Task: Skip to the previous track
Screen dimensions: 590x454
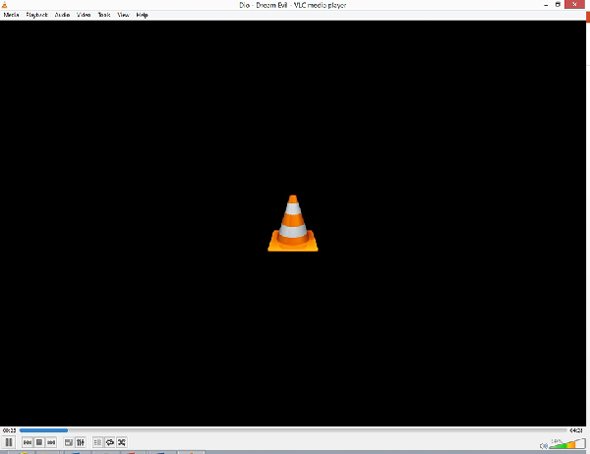Action: point(27,442)
